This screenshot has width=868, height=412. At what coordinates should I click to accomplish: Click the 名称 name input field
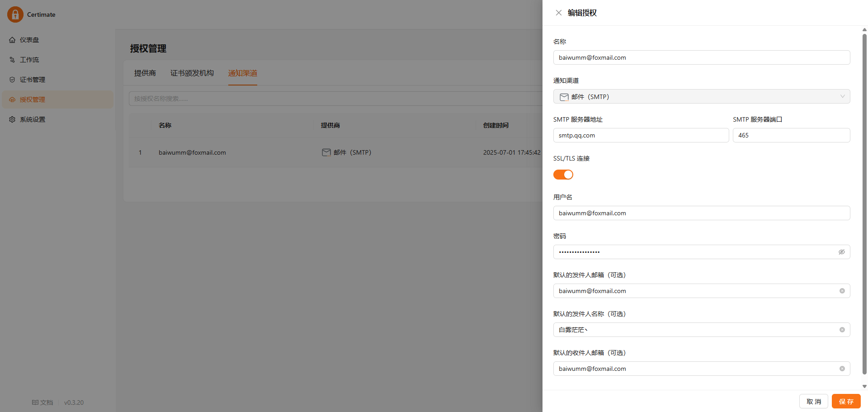(x=702, y=57)
